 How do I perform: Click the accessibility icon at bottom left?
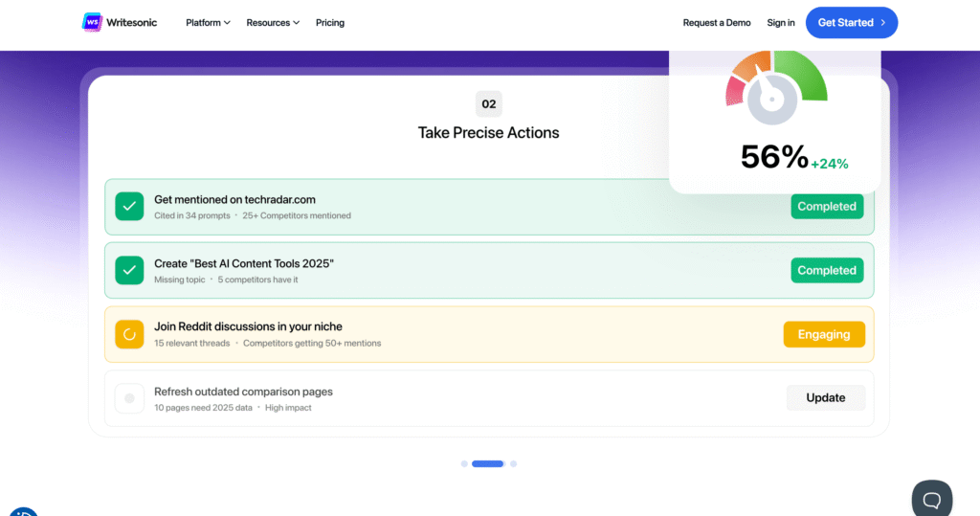(x=23, y=512)
